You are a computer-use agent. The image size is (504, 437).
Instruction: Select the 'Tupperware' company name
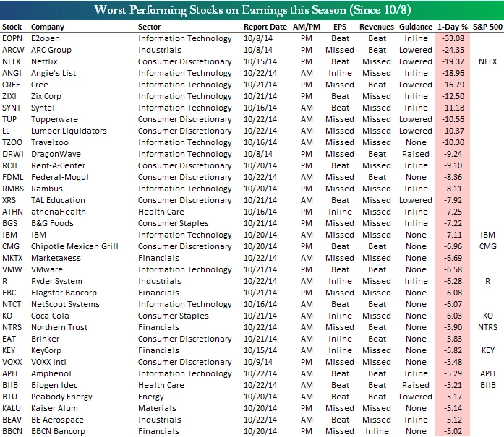click(54, 119)
